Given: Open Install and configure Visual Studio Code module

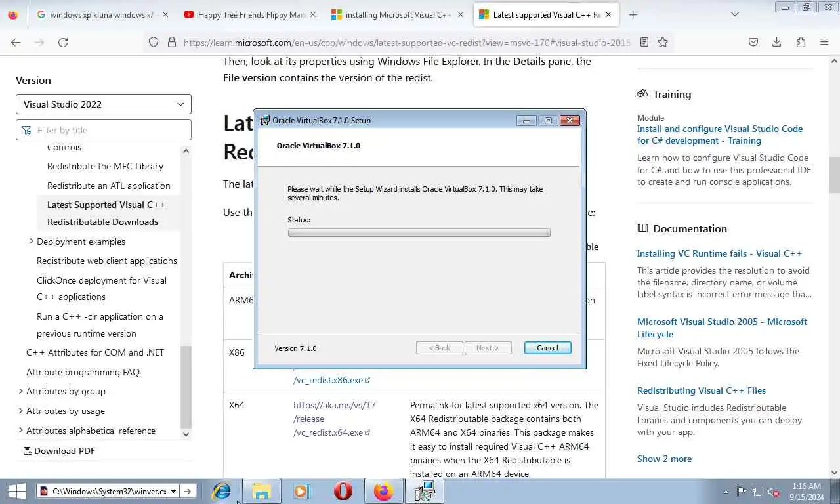Looking at the screenshot, I should [720, 135].
